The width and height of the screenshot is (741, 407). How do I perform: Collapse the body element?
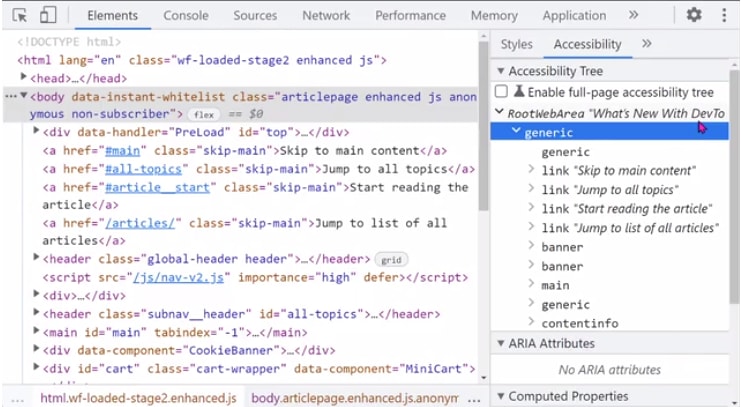coord(23,95)
